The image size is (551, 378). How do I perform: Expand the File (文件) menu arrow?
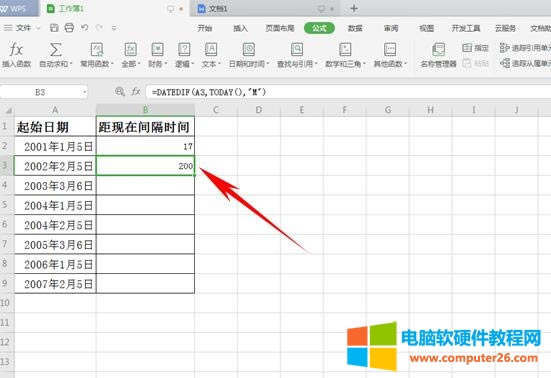point(38,28)
